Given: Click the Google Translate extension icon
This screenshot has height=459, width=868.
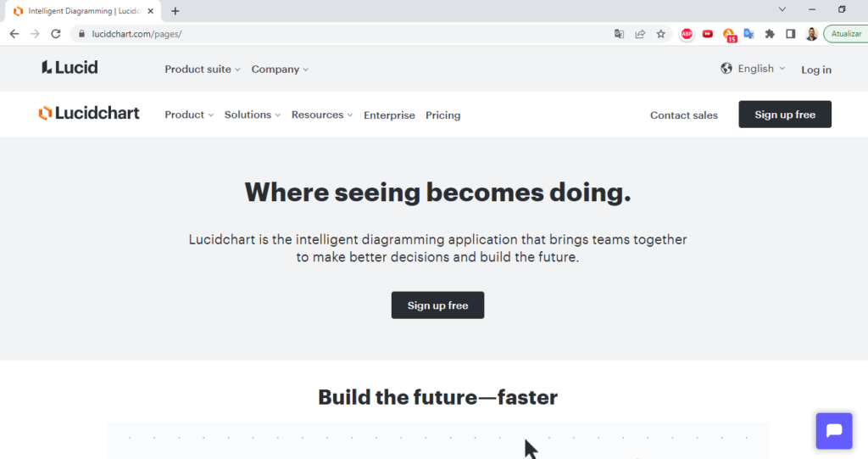Looking at the screenshot, I should coord(749,34).
